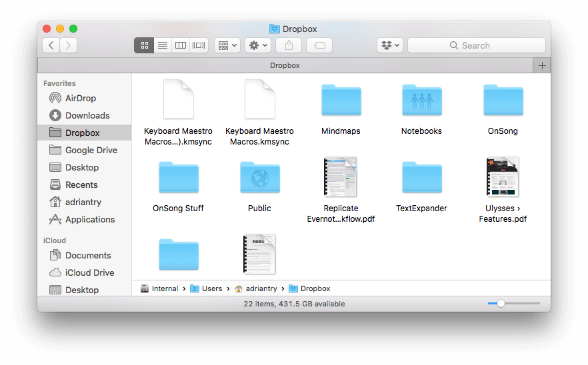Image resolution: width=588 pixels, height=365 pixels.
Task: Click in the Search field
Action: tap(476, 45)
